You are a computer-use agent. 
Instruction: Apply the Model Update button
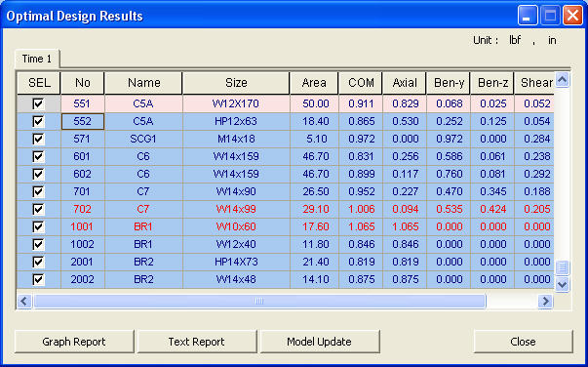point(319,342)
